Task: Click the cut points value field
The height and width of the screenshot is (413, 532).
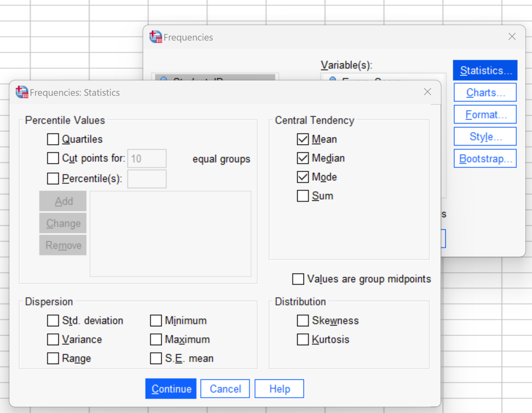Action: [x=147, y=158]
